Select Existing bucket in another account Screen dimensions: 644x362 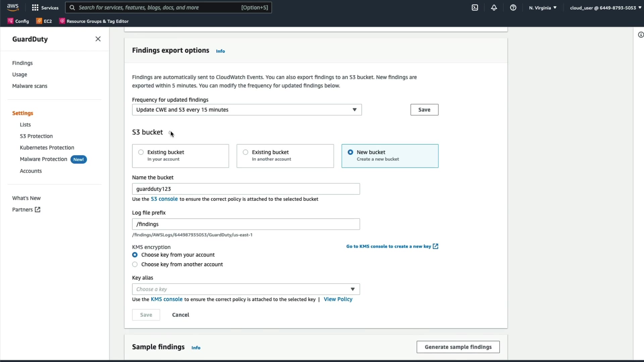tap(246, 152)
